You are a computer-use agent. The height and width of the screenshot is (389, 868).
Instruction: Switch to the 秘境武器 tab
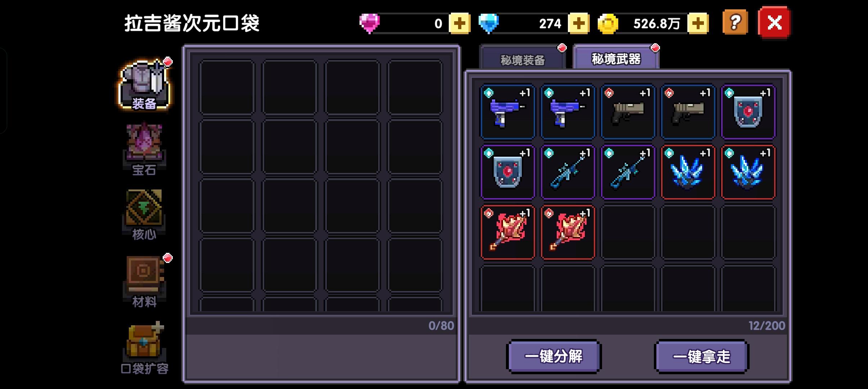616,57
